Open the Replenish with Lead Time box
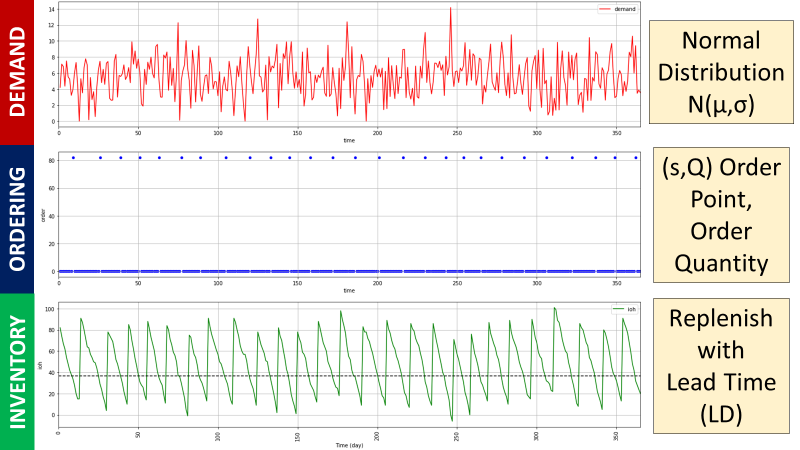 (719, 368)
